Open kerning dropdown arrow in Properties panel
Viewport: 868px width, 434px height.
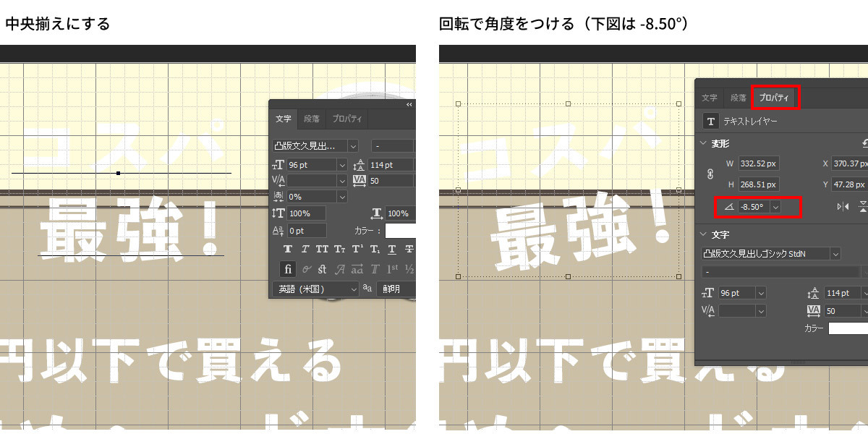click(760, 310)
